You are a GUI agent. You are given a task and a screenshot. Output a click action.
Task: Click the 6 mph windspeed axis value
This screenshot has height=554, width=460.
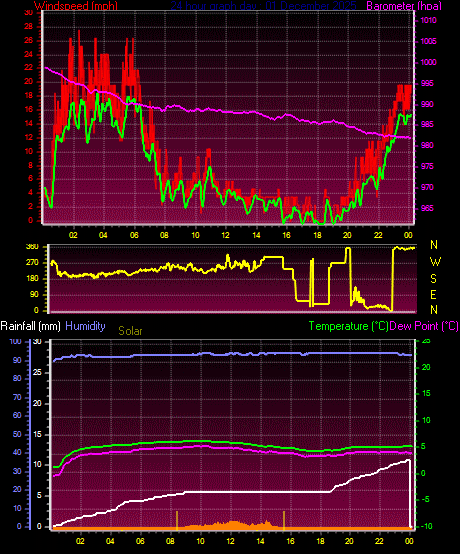pos(30,178)
